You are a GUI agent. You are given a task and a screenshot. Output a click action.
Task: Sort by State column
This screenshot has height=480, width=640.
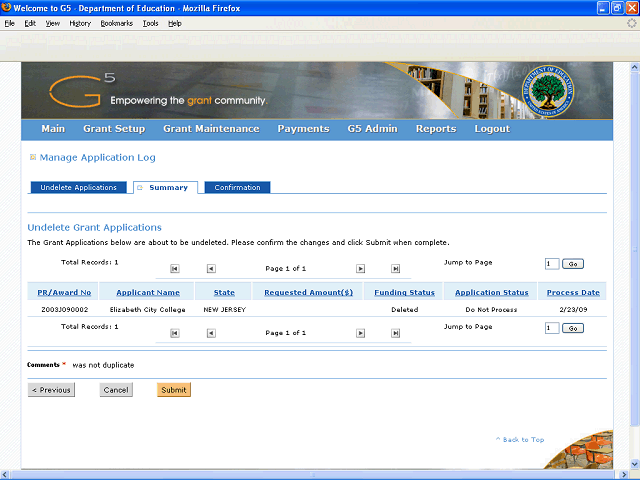pos(224,292)
